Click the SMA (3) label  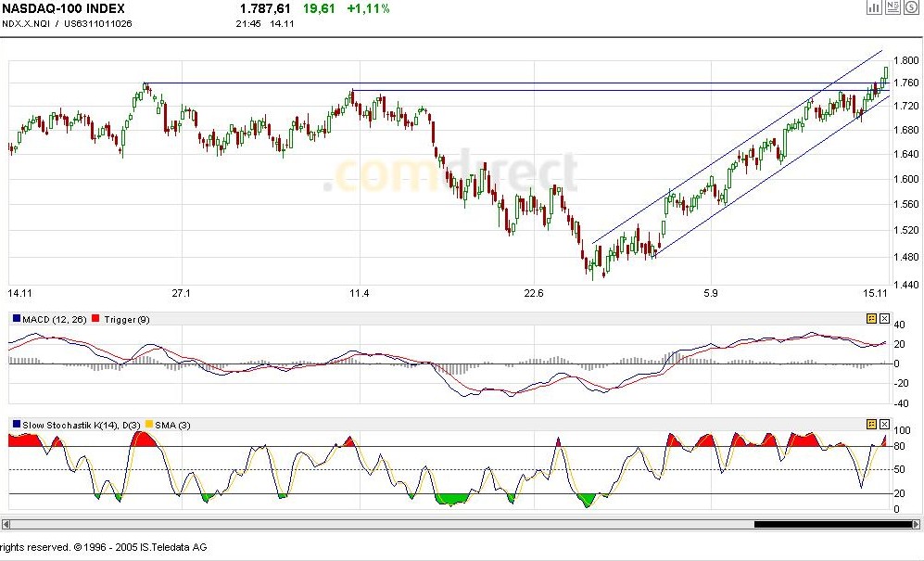pyautogui.click(x=172, y=425)
